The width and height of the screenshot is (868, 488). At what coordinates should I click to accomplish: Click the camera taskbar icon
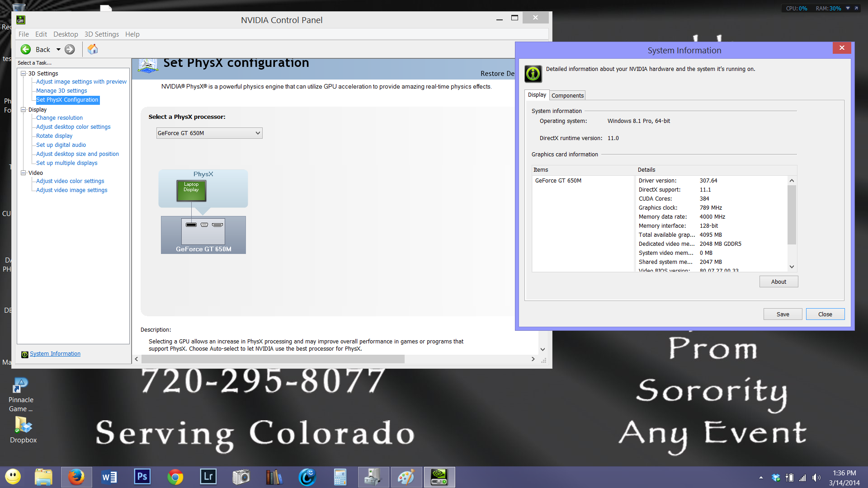241,477
